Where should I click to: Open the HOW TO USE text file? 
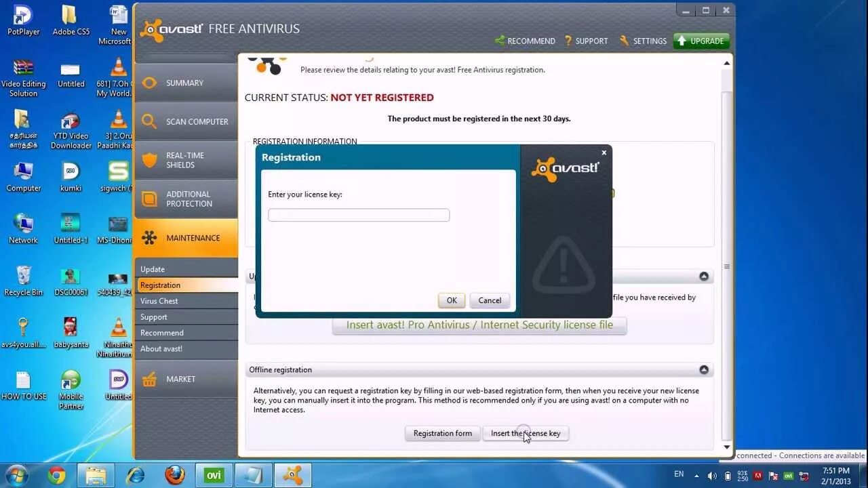pyautogui.click(x=24, y=386)
